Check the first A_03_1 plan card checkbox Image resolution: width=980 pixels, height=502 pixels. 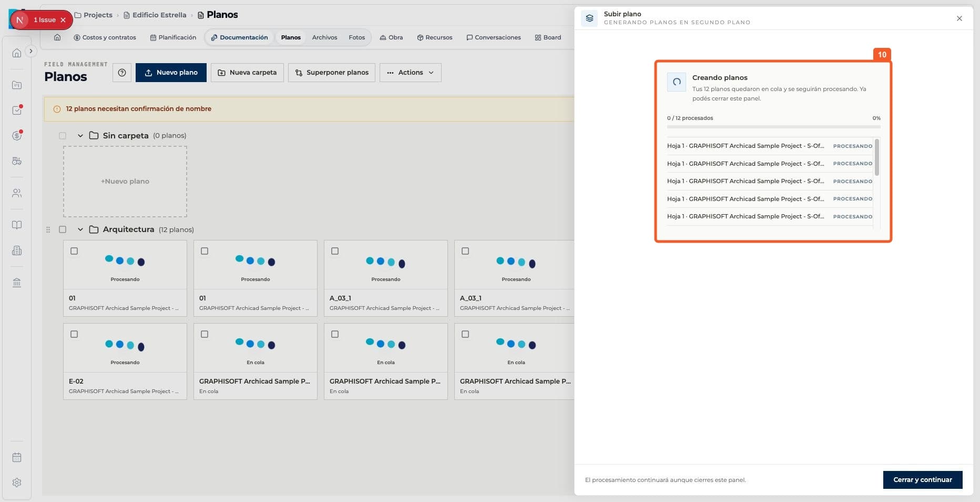click(335, 251)
